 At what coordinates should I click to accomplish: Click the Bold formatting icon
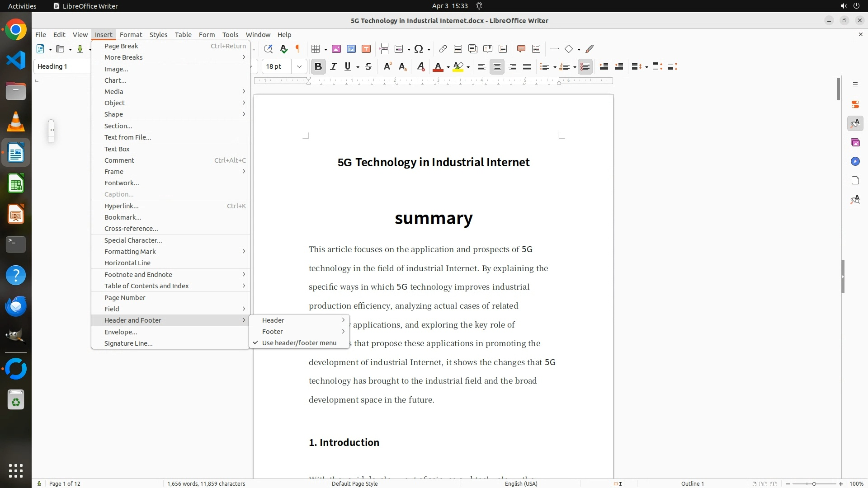318,67
